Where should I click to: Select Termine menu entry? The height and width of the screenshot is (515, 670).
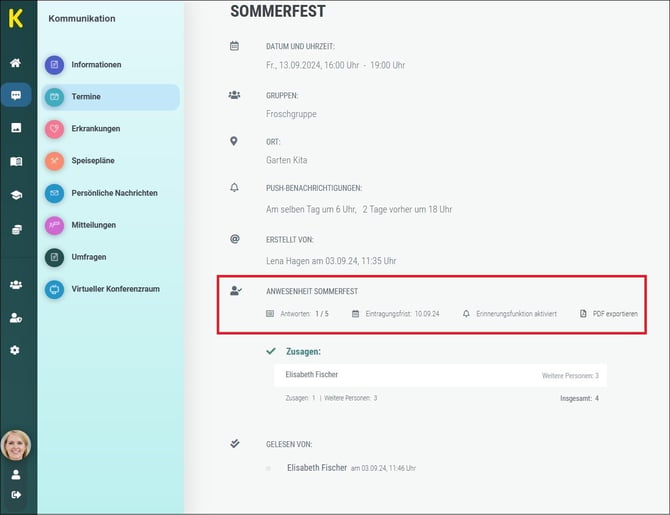(x=110, y=97)
